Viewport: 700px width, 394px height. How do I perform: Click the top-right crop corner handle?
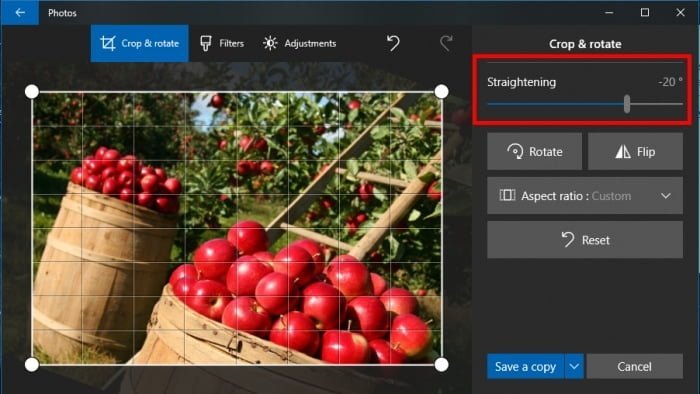pyautogui.click(x=441, y=91)
